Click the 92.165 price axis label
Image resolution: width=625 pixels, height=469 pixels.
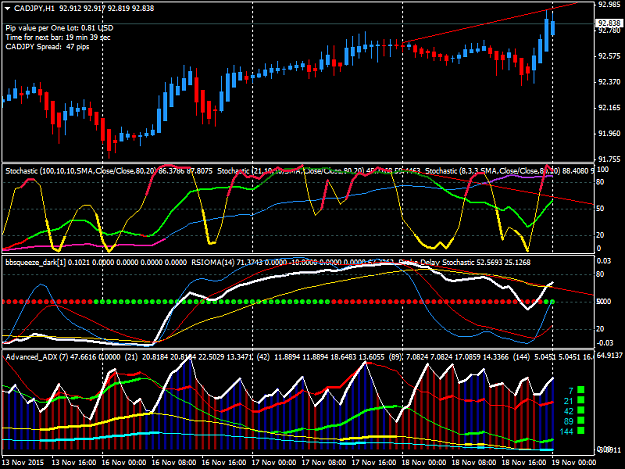pos(609,108)
